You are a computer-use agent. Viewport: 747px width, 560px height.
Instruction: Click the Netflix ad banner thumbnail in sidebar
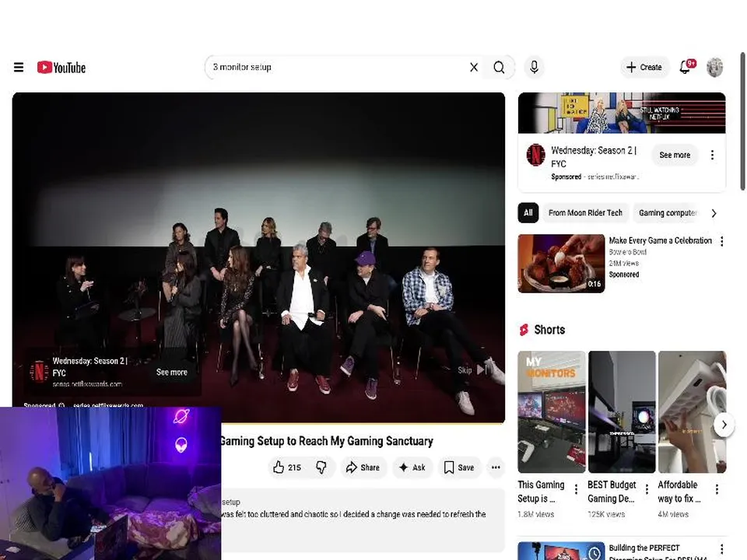(622, 113)
